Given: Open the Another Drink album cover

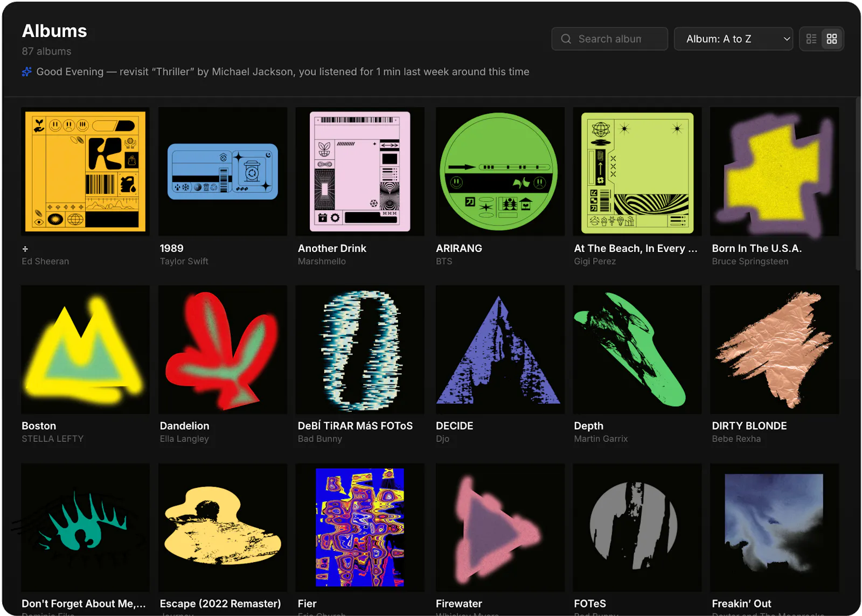Looking at the screenshot, I should [360, 171].
